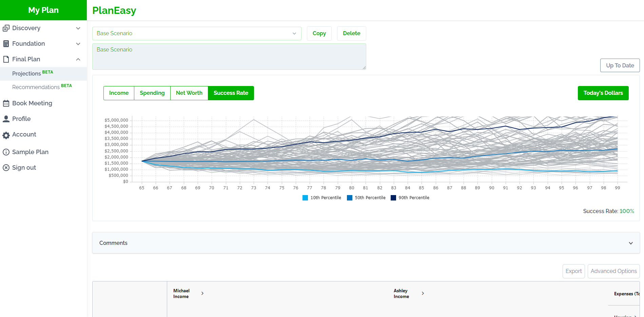
Task: Click the Account gear icon
Action: coord(6,135)
